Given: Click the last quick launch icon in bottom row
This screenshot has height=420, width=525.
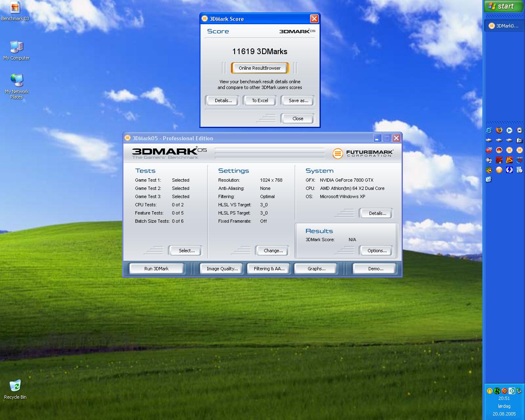Looking at the screenshot, I should point(489,180).
